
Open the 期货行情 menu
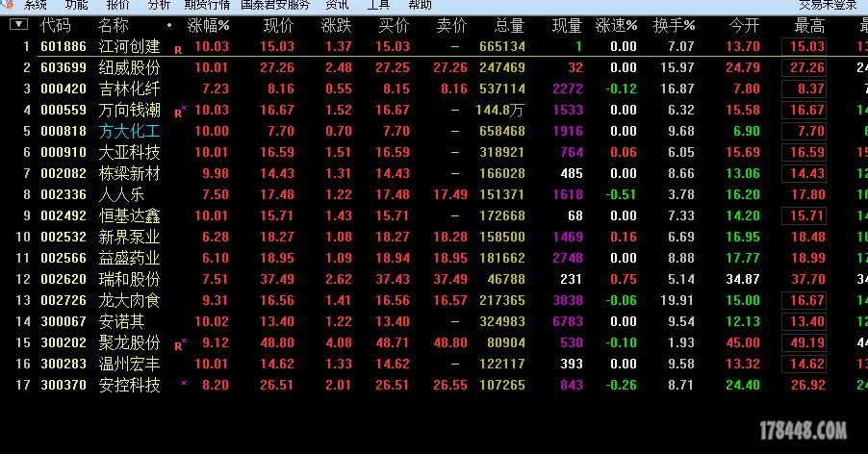coord(207,5)
